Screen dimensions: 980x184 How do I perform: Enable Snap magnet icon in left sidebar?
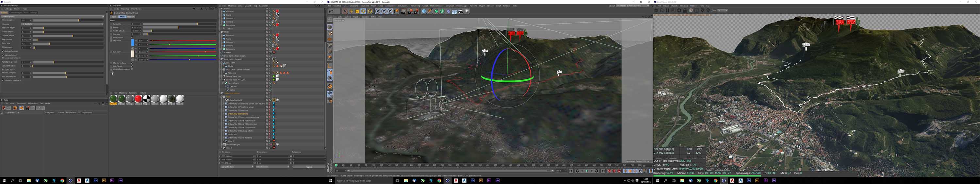click(330, 86)
